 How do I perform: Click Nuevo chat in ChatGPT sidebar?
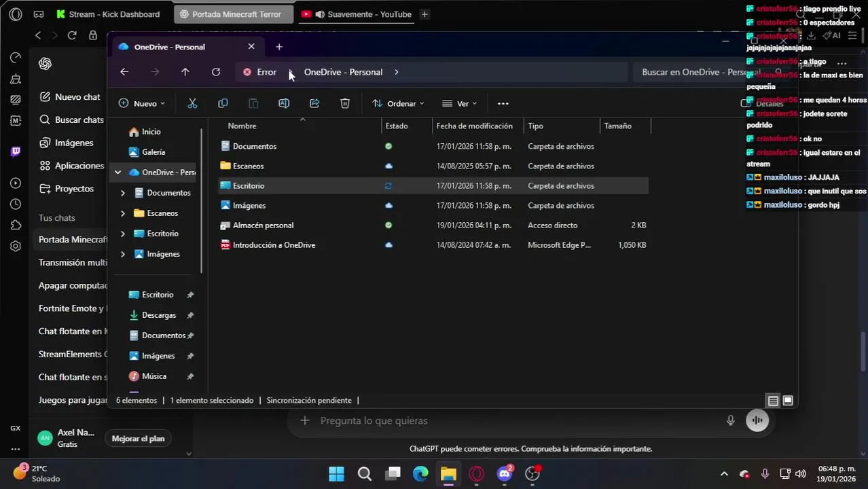70,97
